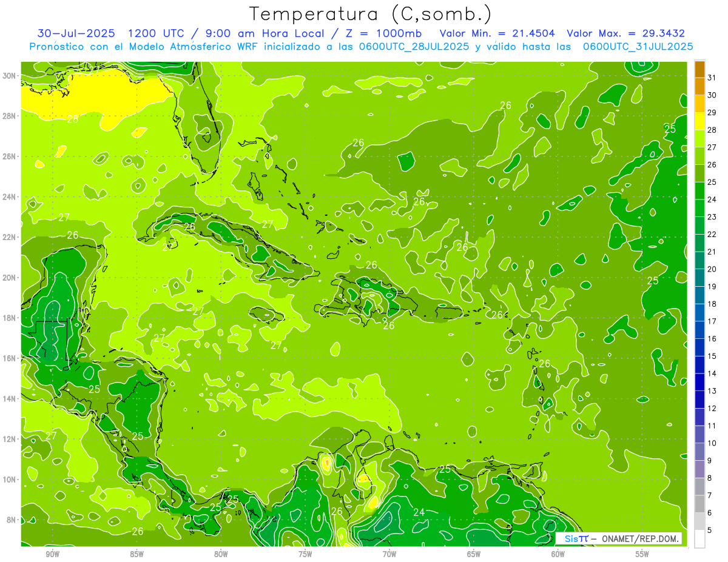This screenshot has width=728, height=562.
Task: Click the 65W longitude axis label
Action: coord(474,554)
